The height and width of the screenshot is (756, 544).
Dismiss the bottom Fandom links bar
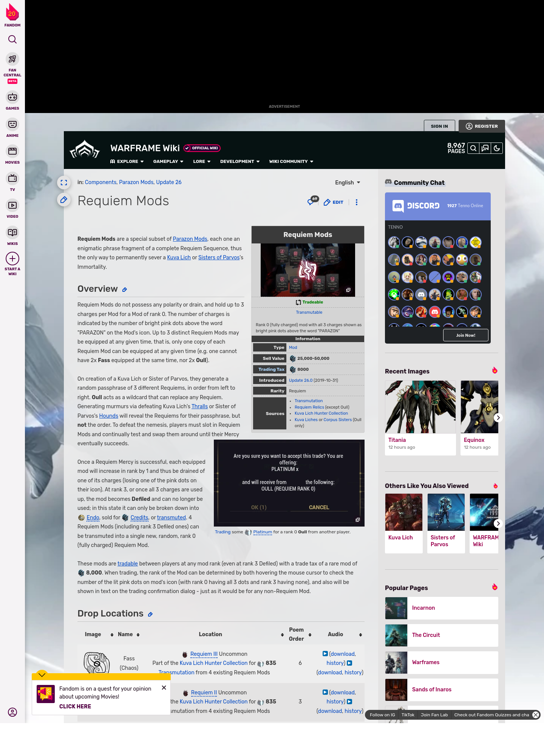pyautogui.click(x=536, y=715)
